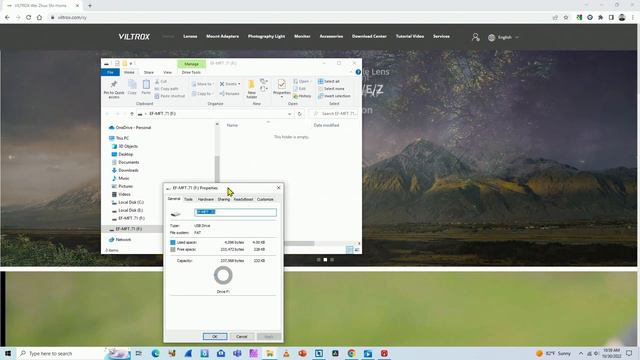Click the Manage contextual tab

[x=191, y=64]
